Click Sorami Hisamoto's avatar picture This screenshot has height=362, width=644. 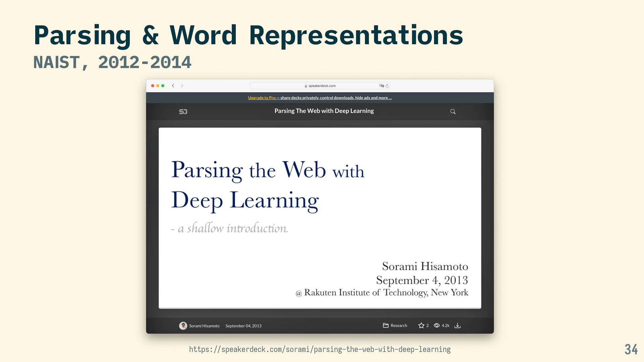point(183,326)
